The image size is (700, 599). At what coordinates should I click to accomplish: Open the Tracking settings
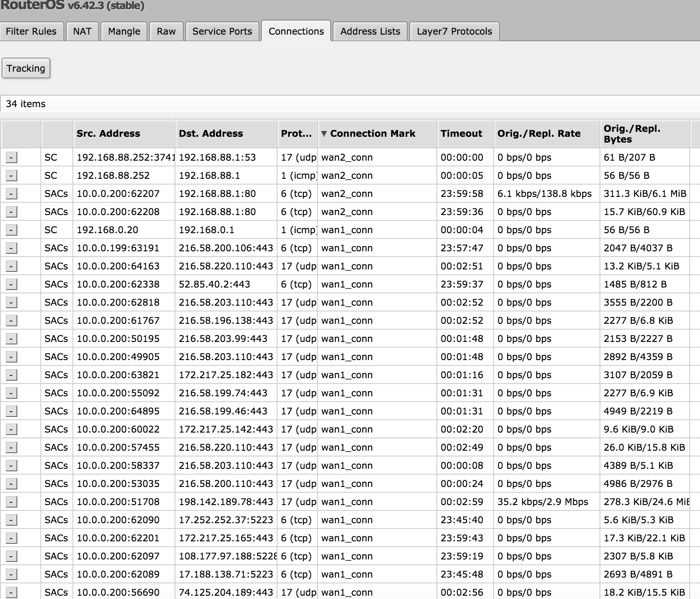point(26,68)
